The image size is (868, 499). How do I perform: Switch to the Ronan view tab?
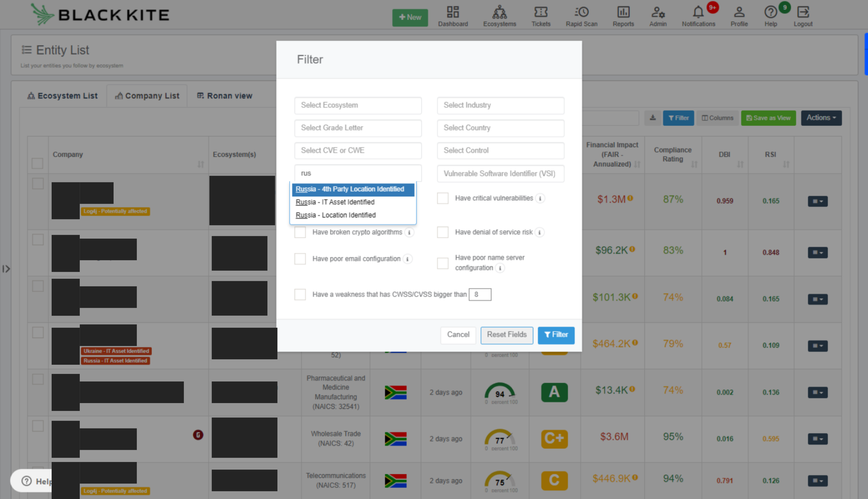click(225, 96)
